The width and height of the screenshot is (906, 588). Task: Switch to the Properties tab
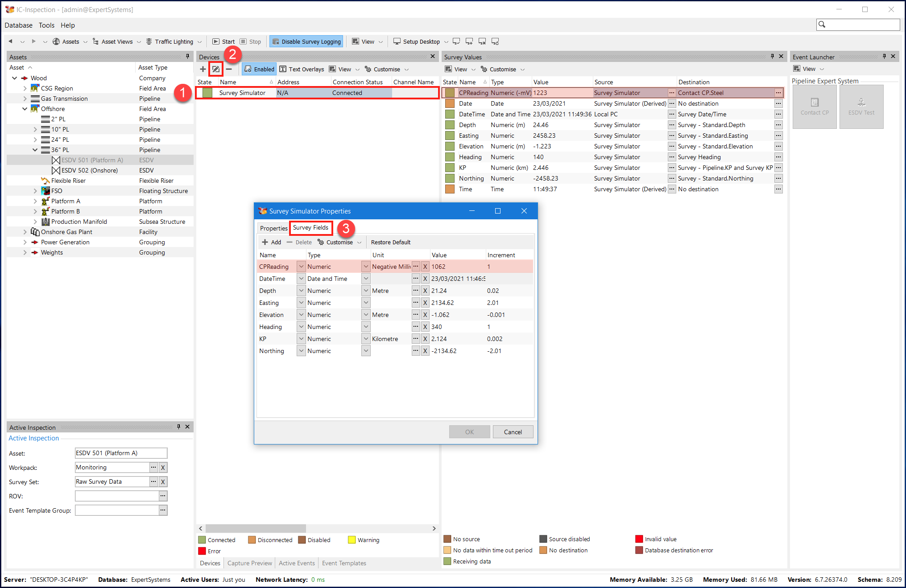pyautogui.click(x=273, y=228)
